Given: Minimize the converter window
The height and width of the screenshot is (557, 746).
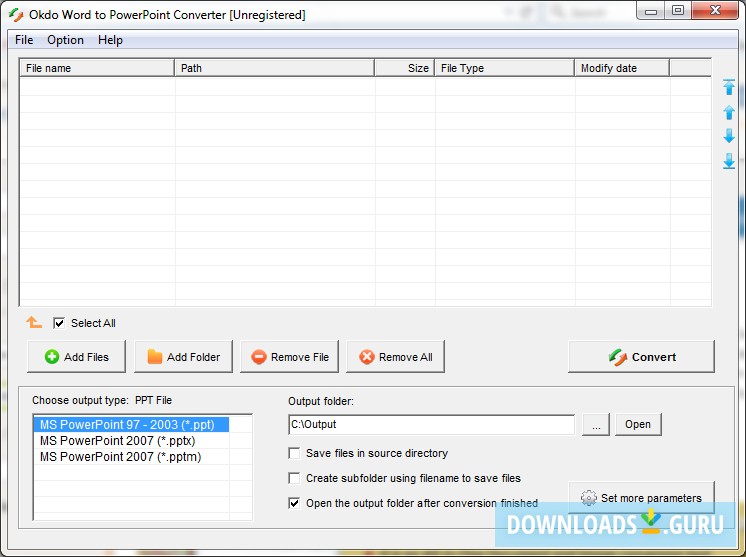Looking at the screenshot, I should click(651, 11).
